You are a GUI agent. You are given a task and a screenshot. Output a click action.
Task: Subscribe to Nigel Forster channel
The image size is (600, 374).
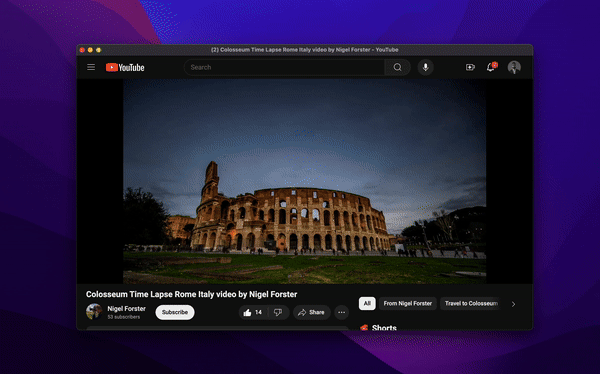(175, 312)
